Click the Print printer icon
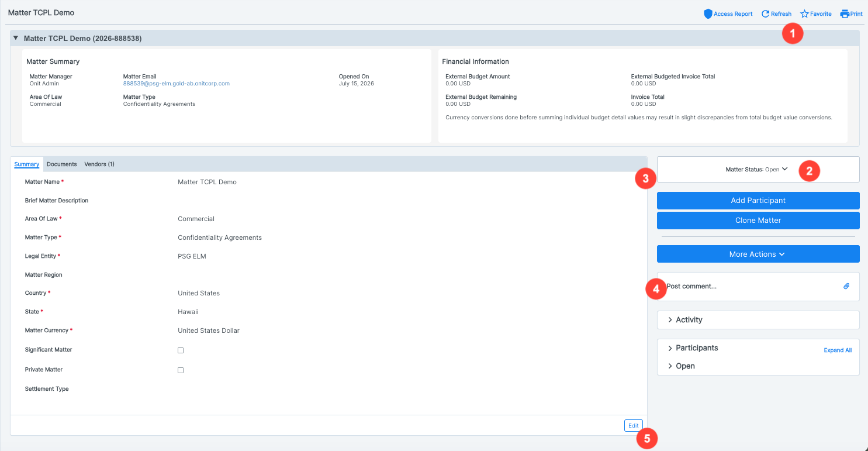 (845, 13)
